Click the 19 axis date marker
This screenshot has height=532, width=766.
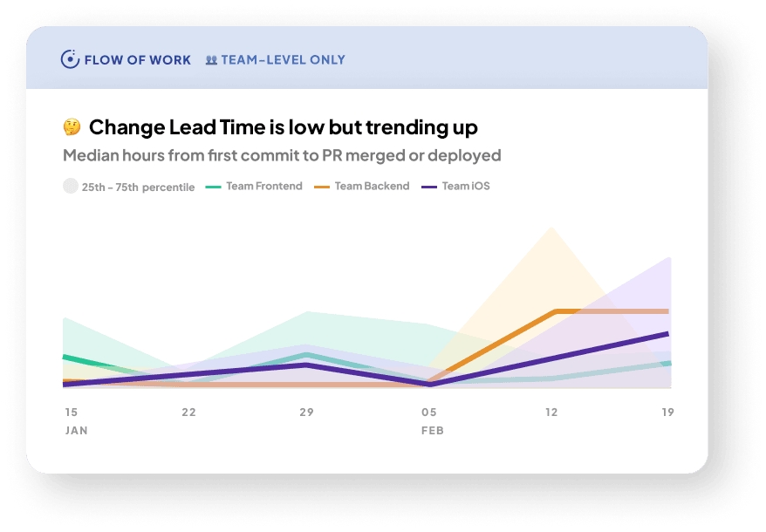[x=667, y=412]
